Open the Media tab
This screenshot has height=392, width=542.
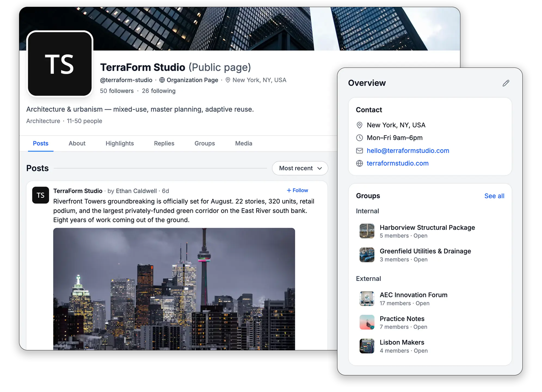click(x=244, y=143)
